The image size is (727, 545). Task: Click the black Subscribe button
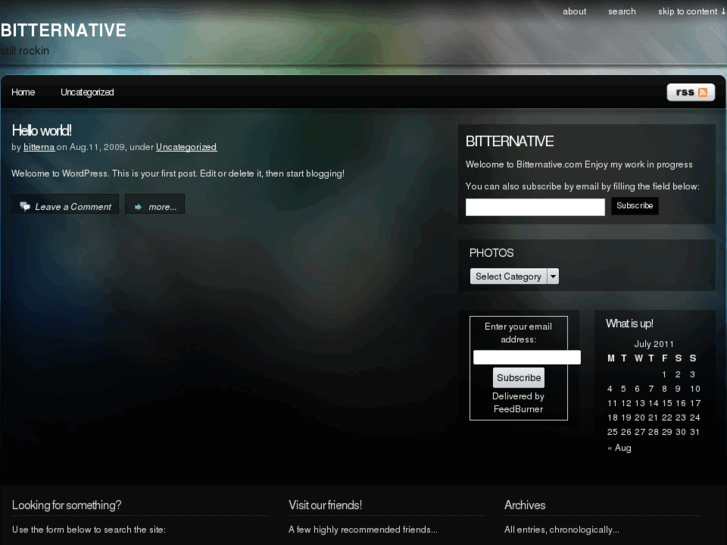(x=635, y=205)
